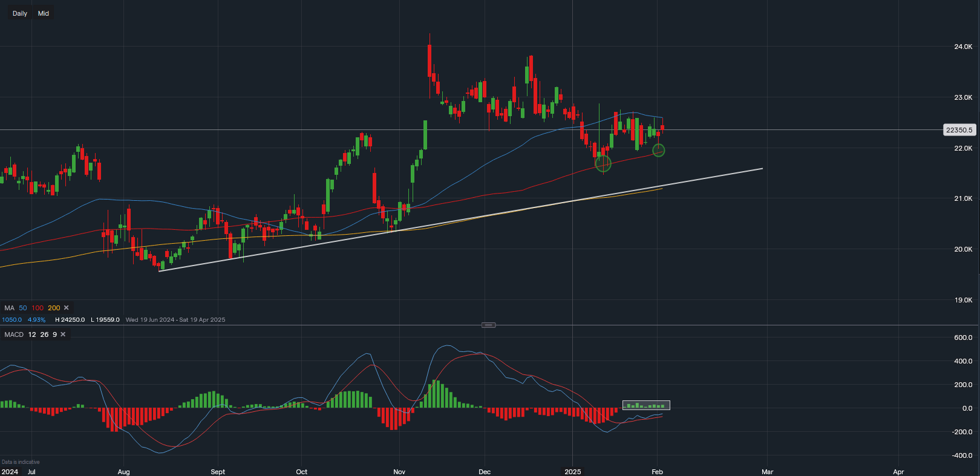Click the MACD indicator label

coord(14,334)
